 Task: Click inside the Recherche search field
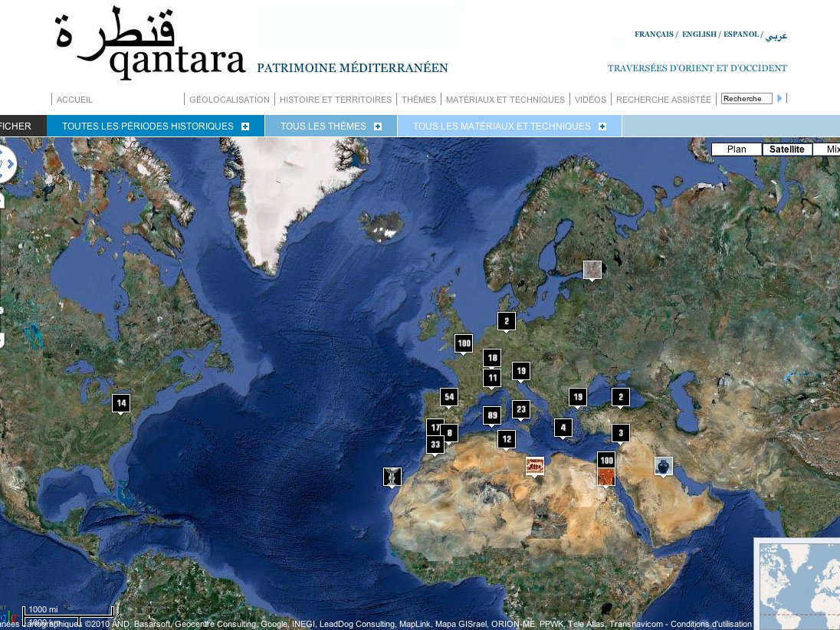pos(746,98)
